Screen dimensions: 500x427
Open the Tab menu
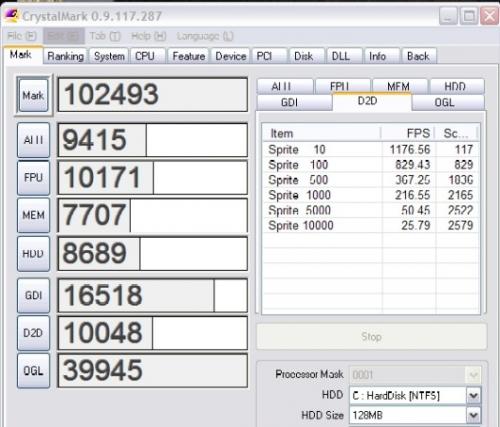105,36
